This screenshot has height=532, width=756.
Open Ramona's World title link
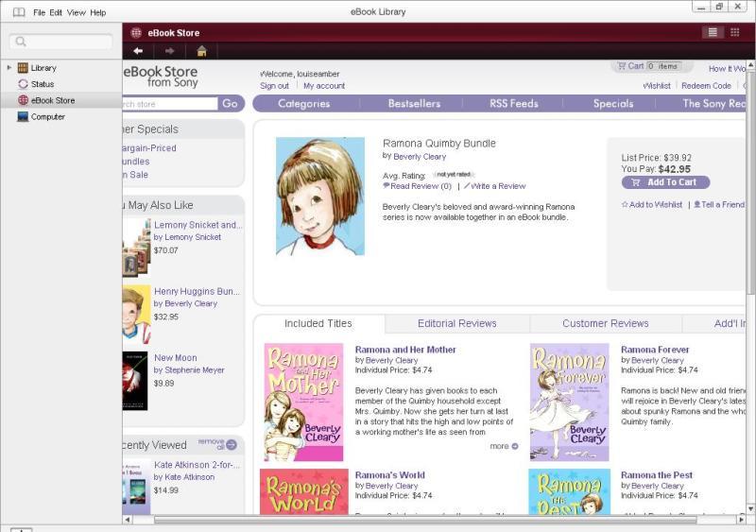(390, 475)
